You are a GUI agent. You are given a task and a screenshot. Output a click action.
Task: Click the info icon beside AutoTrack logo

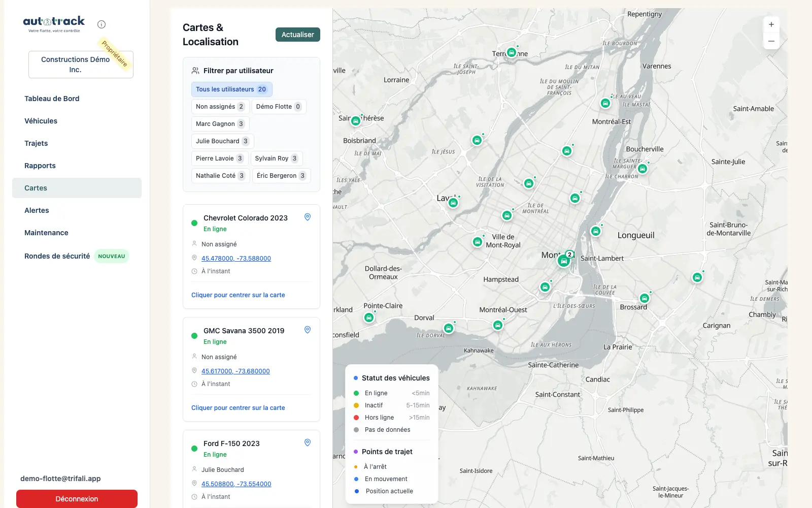point(101,24)
